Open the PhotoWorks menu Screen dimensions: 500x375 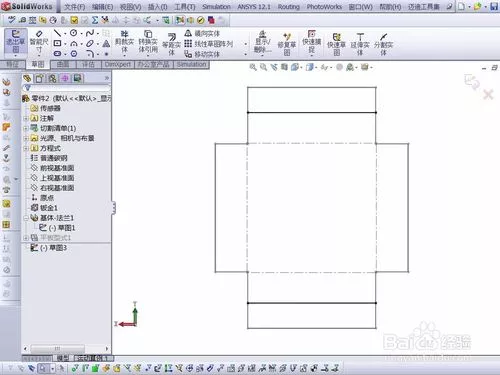click(x=324, y=7)
